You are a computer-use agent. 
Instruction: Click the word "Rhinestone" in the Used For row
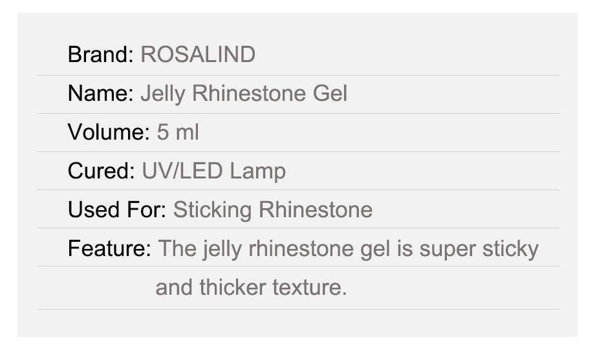click(x=316, y=210)
